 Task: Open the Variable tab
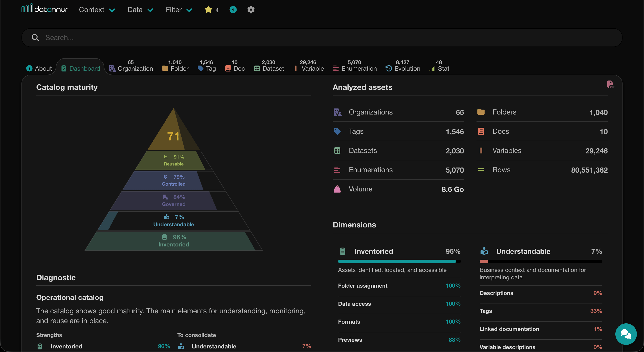pyautogui.click(x=309, y=66)
